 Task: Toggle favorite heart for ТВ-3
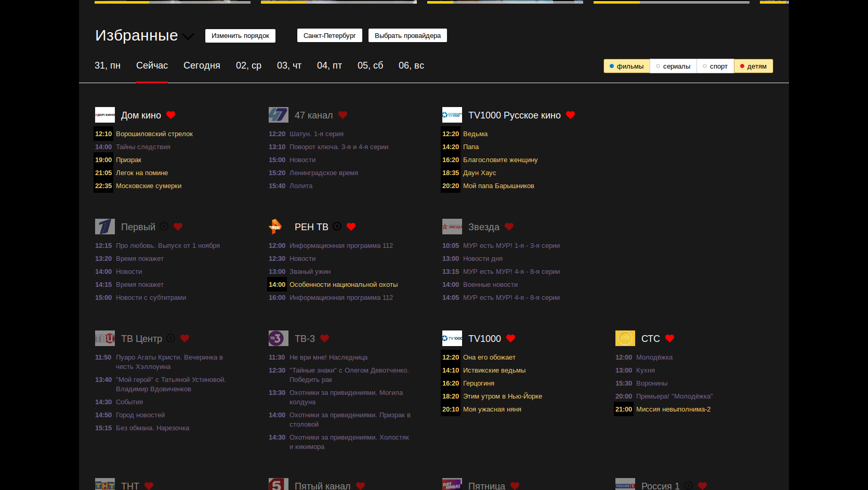point(325,338)
